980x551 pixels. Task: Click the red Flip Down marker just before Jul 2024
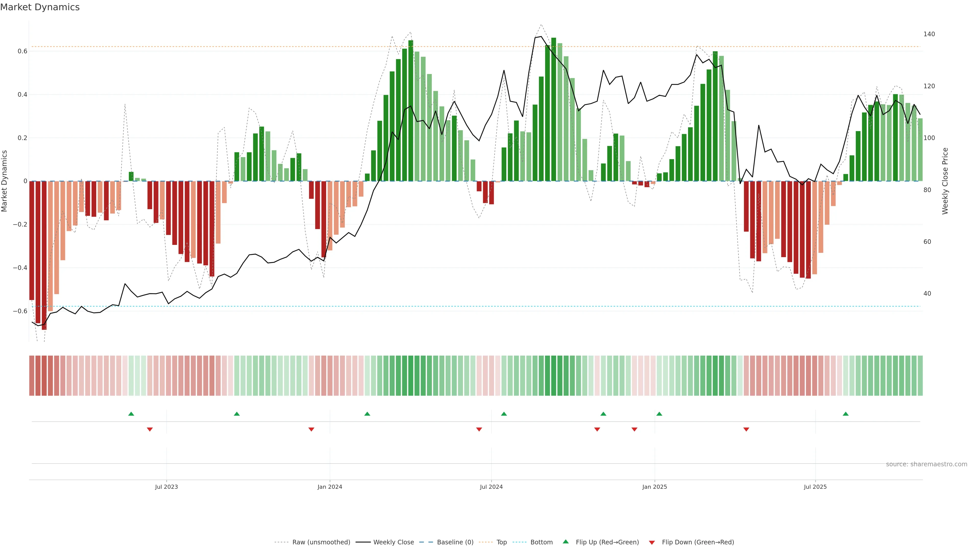click(x=479, y=429)
